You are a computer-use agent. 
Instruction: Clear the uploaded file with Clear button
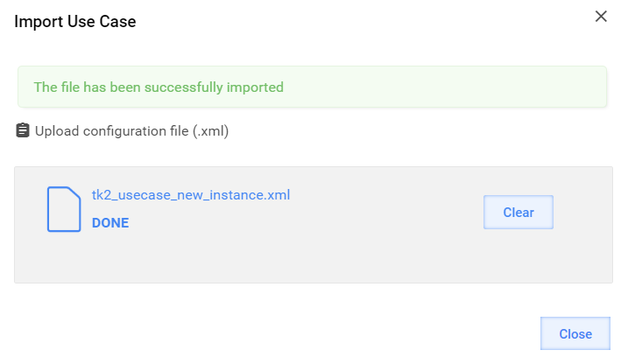point(518,212)
